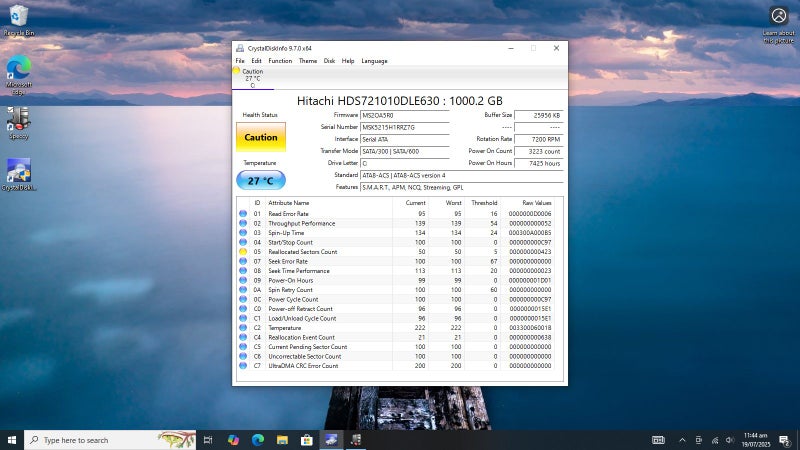This screenshot has width=800, height=450.
Task: Open Microsoft Store from the taskbar
Action: click(307, 440)
